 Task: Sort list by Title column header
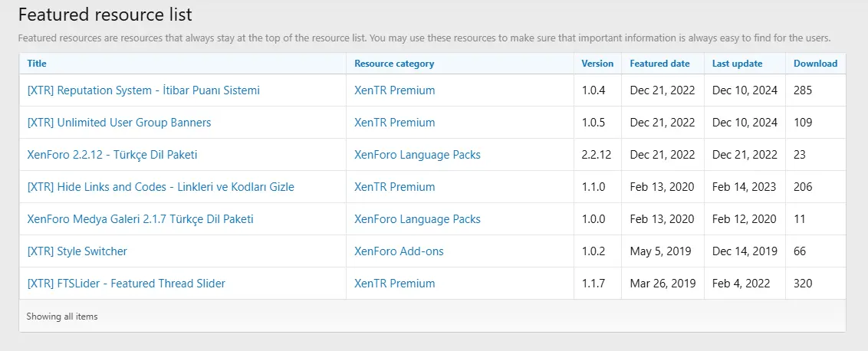37,63
